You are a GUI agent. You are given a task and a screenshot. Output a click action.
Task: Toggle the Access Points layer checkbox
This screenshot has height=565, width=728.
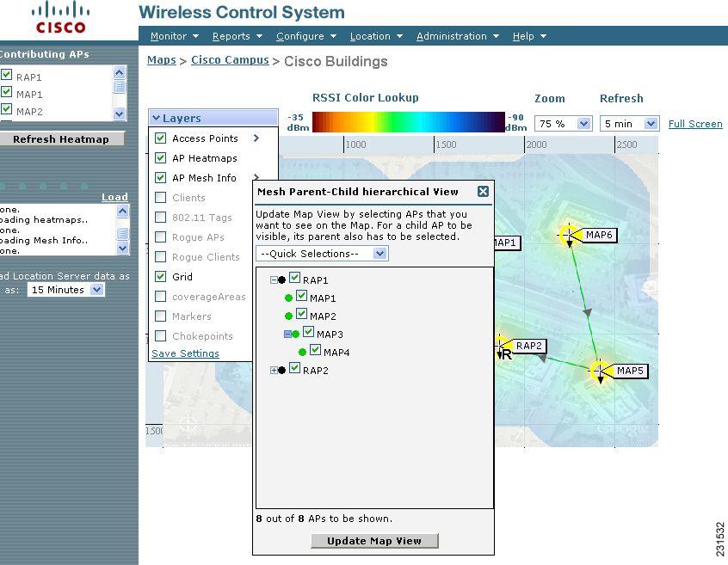point(161,138)
